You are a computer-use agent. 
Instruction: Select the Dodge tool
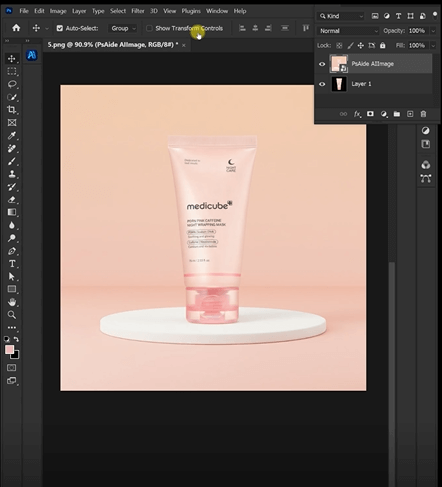12,238
